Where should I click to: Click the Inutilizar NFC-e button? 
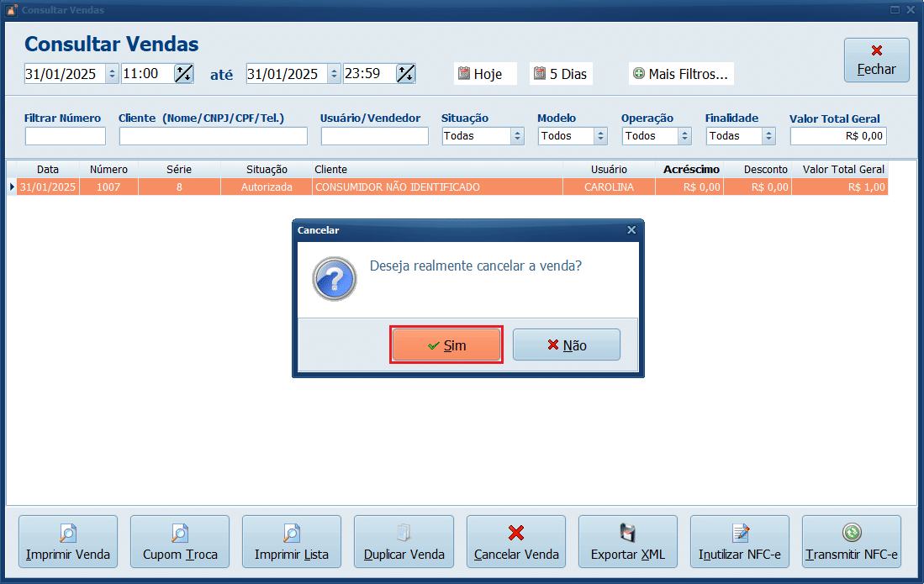pos(740,542)
